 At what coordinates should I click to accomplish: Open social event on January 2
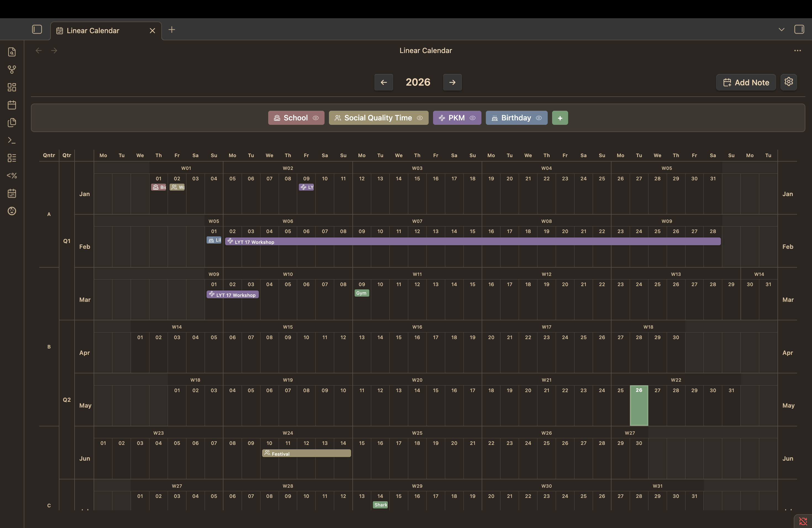pos(177,187)
